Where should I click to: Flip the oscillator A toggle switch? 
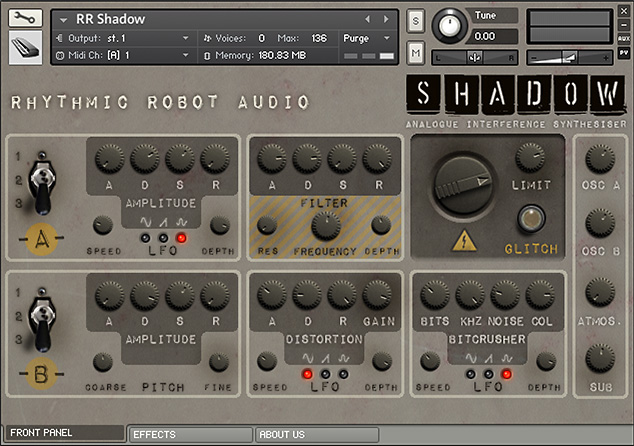[44, 182]
